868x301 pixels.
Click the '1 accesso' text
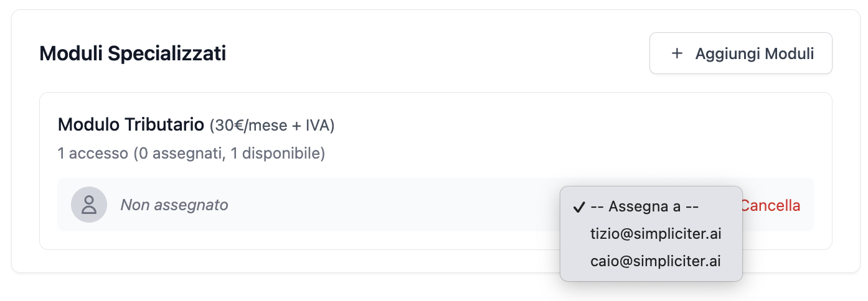pyautogui.click(x=93, y=153)
